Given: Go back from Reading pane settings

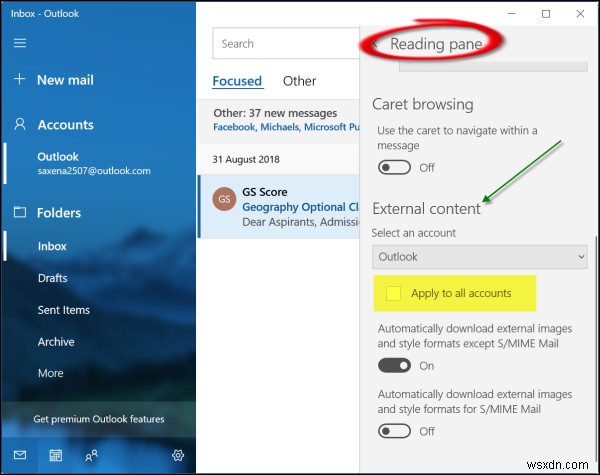Looking at the screenshot, I should [375, 44].
